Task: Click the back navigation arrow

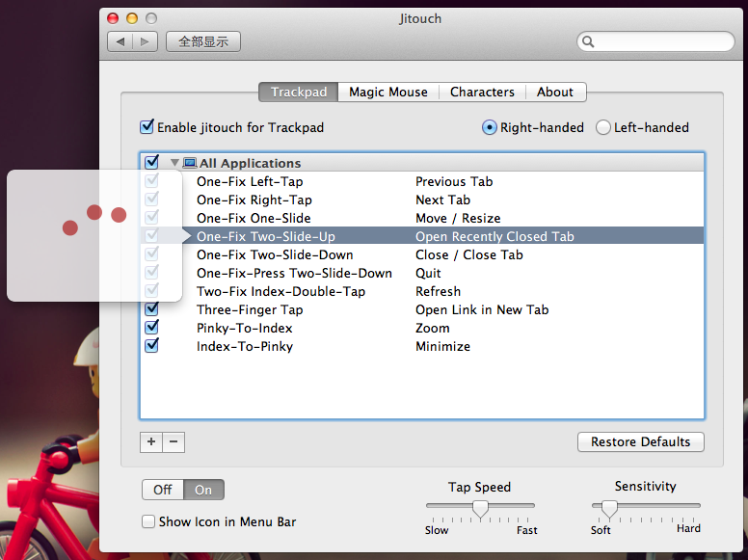Action: pos(120,41)
